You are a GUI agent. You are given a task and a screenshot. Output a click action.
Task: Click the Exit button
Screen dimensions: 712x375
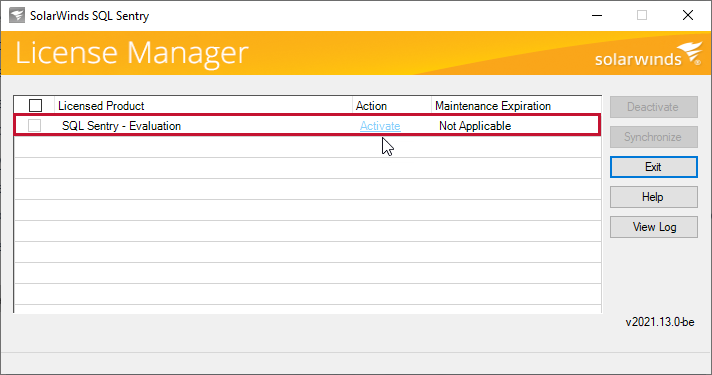[653, 167]
